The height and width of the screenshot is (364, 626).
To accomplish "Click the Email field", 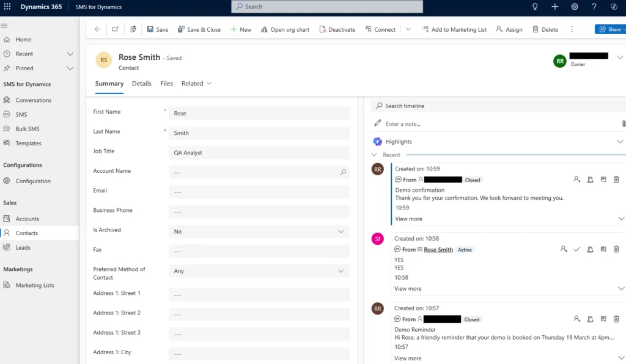I will (259, 192).
